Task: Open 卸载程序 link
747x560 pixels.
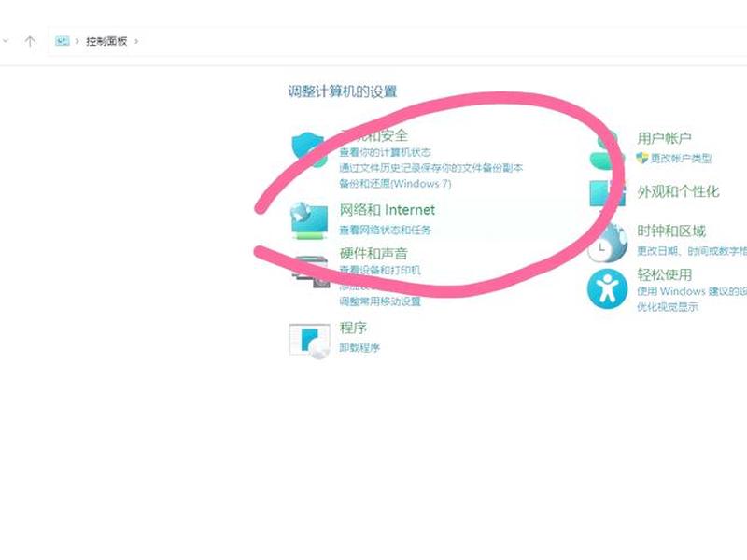Action: pyautogui.click(x=359, y=347)
